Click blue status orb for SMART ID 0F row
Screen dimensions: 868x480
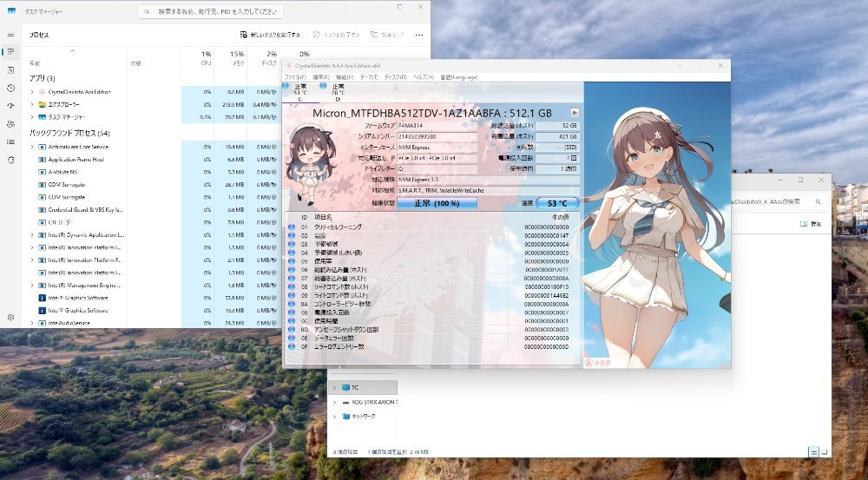coord(292,346)
